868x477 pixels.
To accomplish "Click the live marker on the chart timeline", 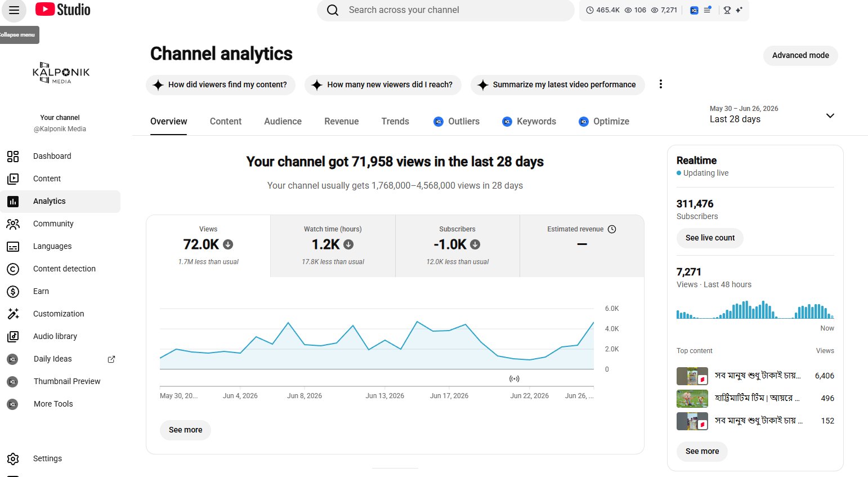I will tap(514, 378).
